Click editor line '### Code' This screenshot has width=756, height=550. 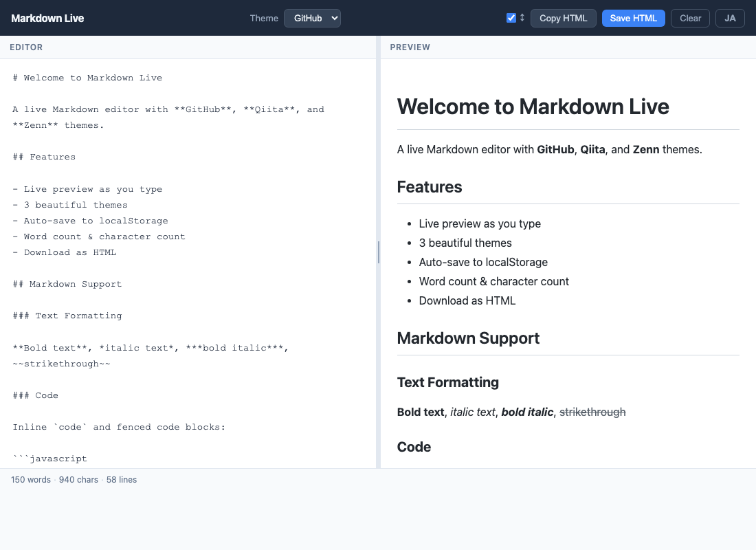pos(35,395)
